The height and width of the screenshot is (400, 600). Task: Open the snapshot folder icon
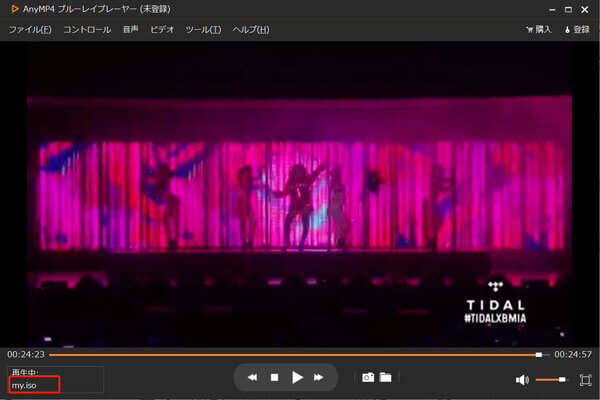386,378
